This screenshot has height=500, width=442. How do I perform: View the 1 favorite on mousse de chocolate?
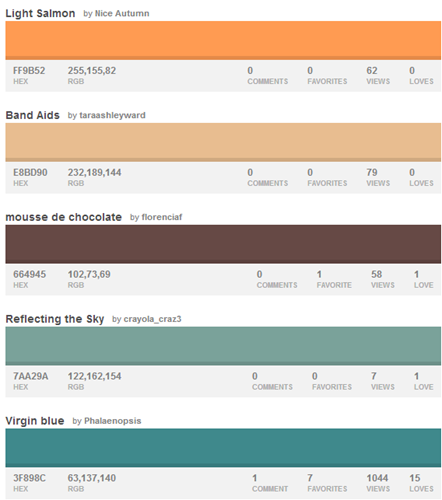click(x=334, y=279)
